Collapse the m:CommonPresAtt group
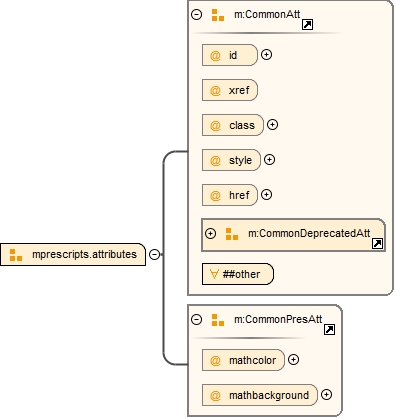Image resolution: width=395 pixels, height=418 pixels. [197, 320]
